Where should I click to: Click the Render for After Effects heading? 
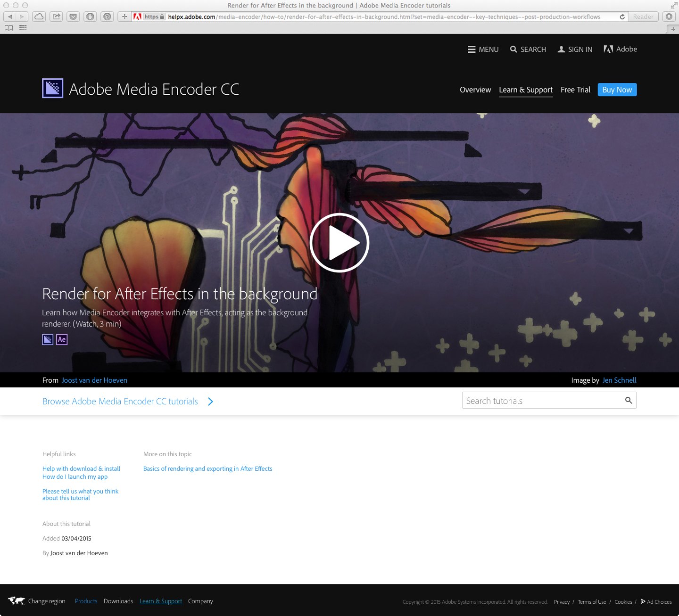point(180,294)
